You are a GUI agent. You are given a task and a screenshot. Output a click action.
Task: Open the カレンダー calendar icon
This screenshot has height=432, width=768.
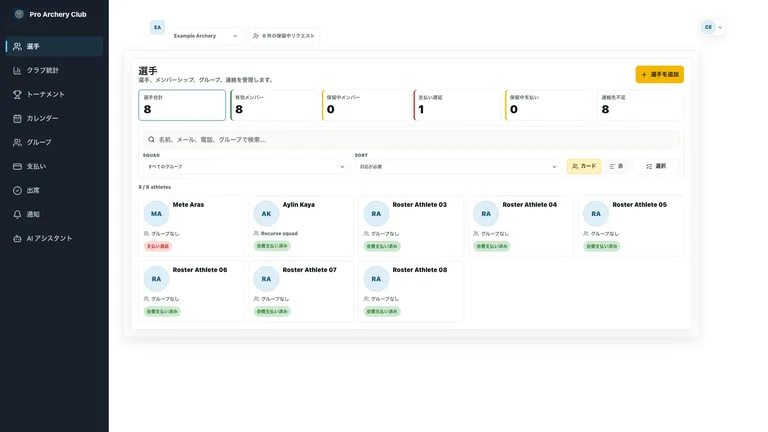pos(17,119)
